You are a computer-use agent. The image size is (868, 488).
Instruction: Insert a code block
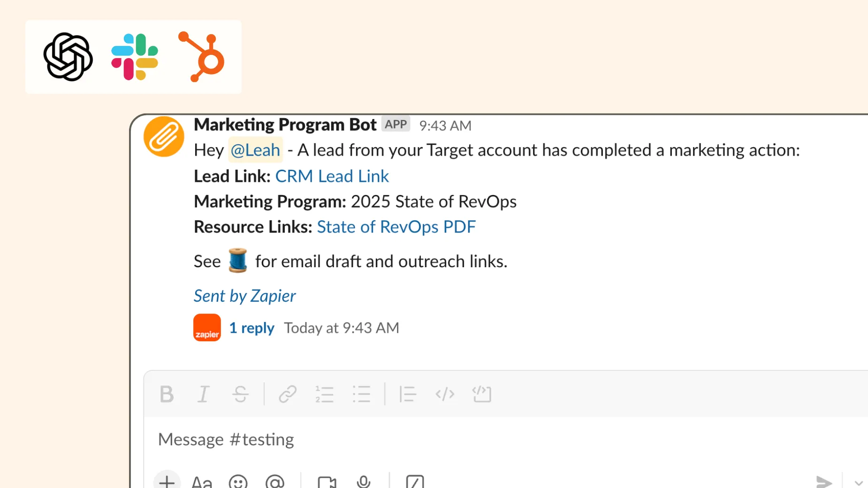(x=482, y=394)
